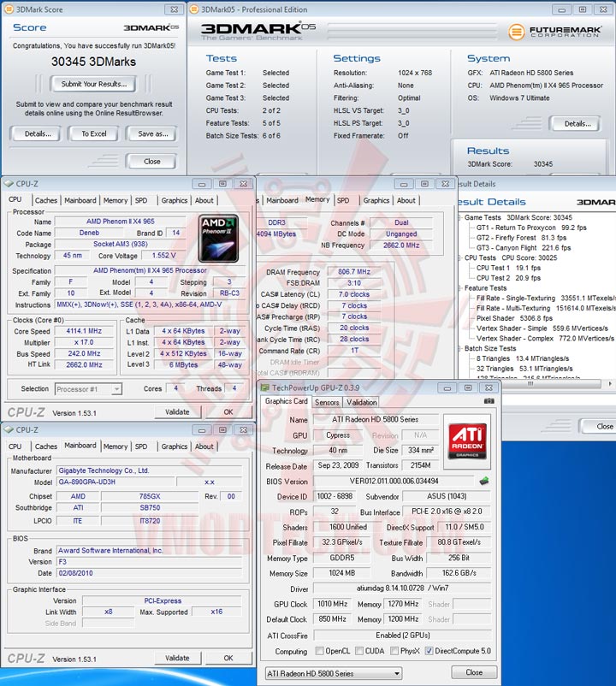The width and height of the screenshot is (616, 686).
Task: Click the 3DMark Score window title icon
Action: click(x=9, y=9)
